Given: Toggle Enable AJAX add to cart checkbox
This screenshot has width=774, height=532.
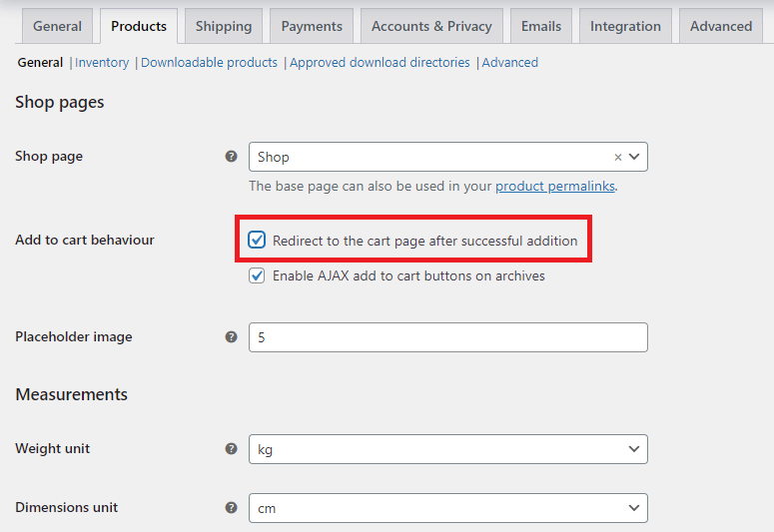Looking at the screenshot, I should pyautogui.click(x=258, y=275).
